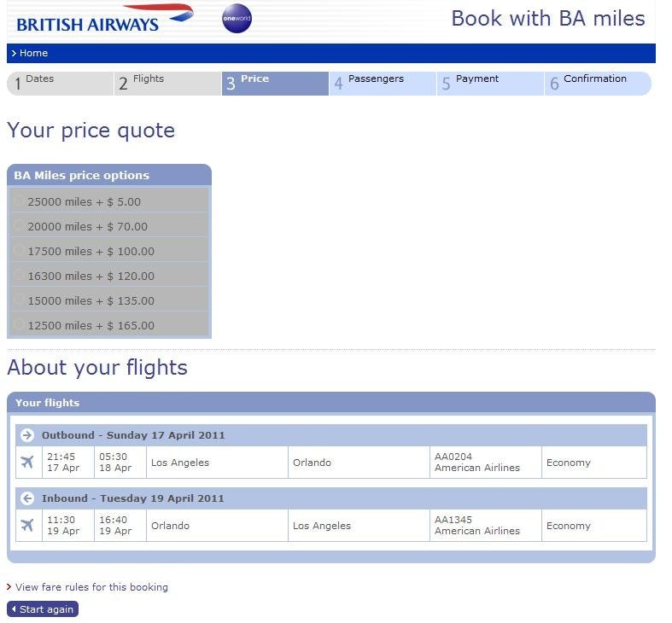Viewport: 672px width, 623px height.
Task: Click the oneworld alliance globe icon
Action: pyautogui.click(x=237, y=19)
